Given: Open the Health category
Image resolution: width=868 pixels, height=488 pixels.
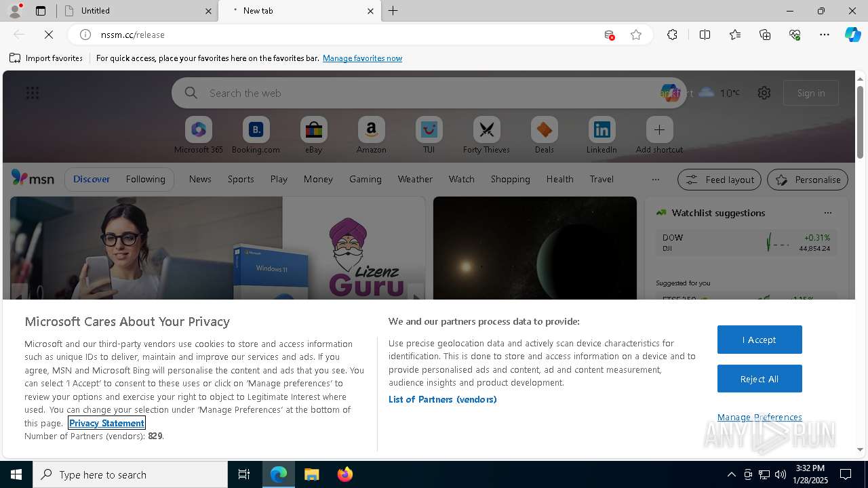Looking at the screenshot, I should (x=559, y=179).
